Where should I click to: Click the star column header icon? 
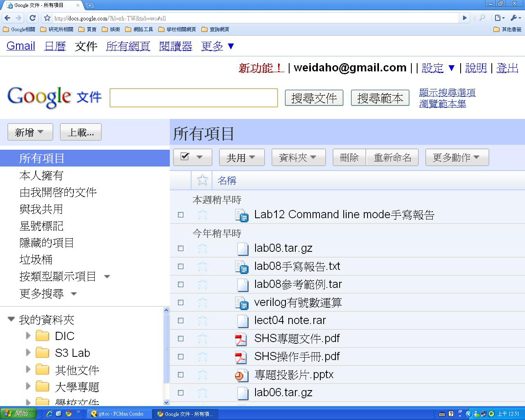[202, 180]
